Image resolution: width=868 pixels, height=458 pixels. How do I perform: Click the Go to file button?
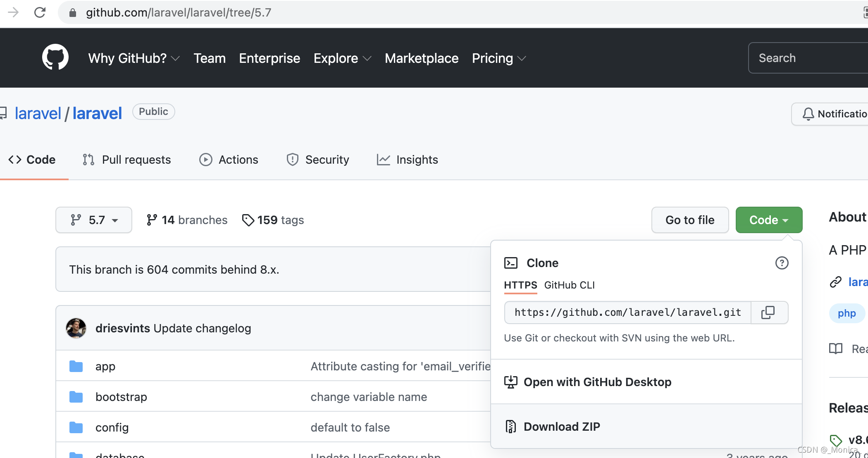pos(690,220)
